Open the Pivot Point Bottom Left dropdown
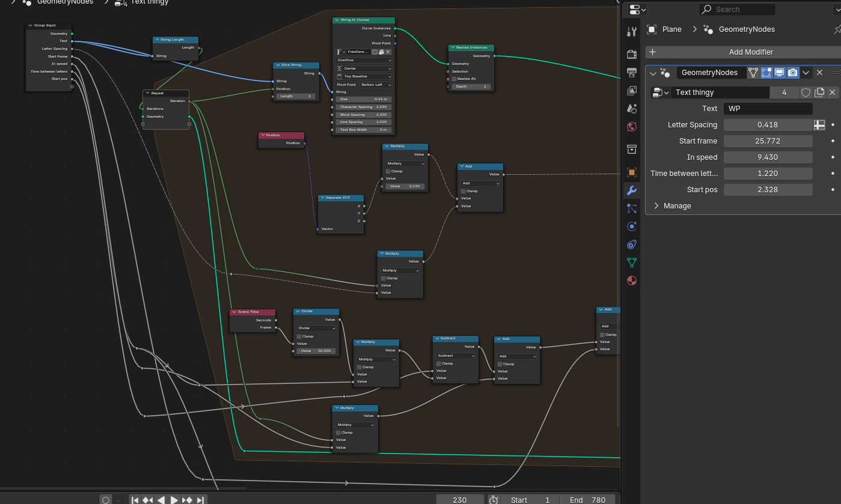Image resolution: width=841 pixels, height=504 pixels. pos(376,85)
